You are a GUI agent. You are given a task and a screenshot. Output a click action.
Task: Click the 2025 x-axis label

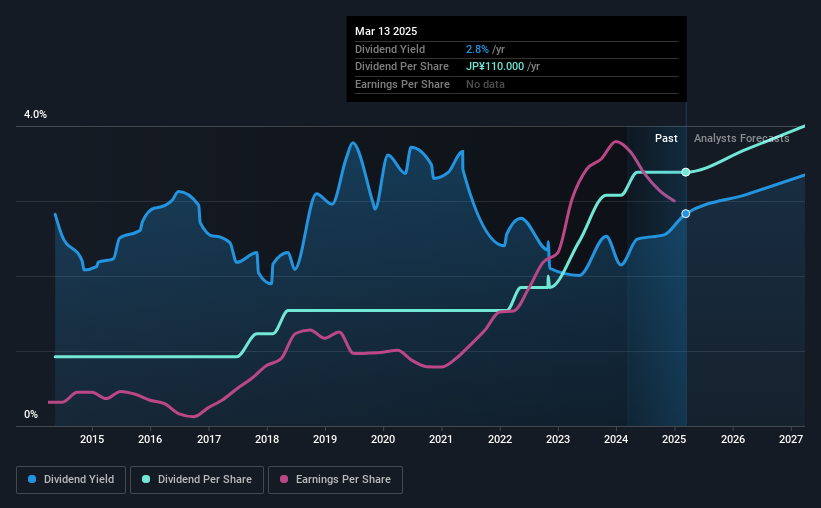pyautogui.click(x=674, y=439)
